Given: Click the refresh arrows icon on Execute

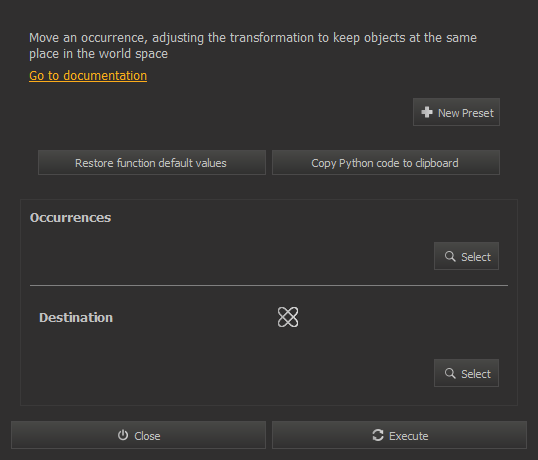Looking at the screenshot, I should click(378, 435).
